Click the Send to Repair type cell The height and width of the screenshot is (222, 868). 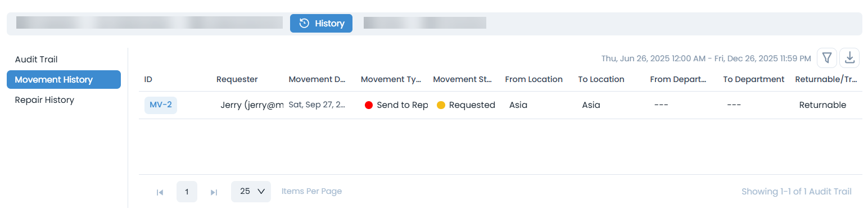tap(397, 105)
